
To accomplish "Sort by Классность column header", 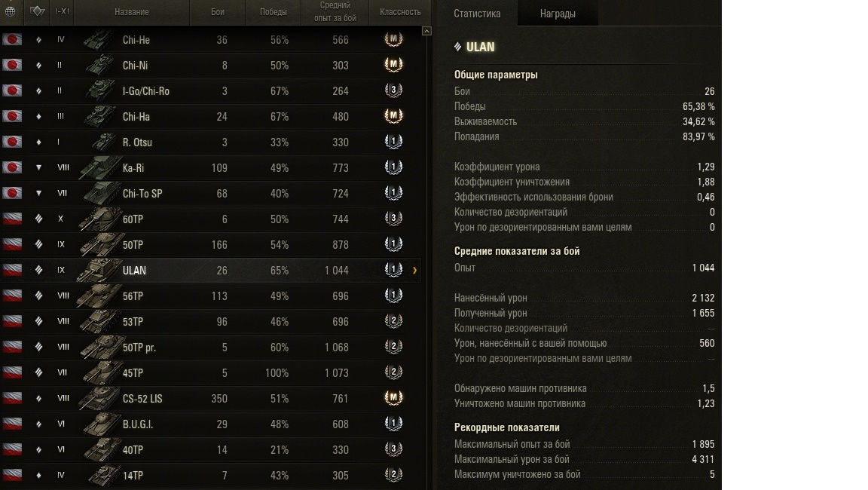I will (x=400, y=11).
